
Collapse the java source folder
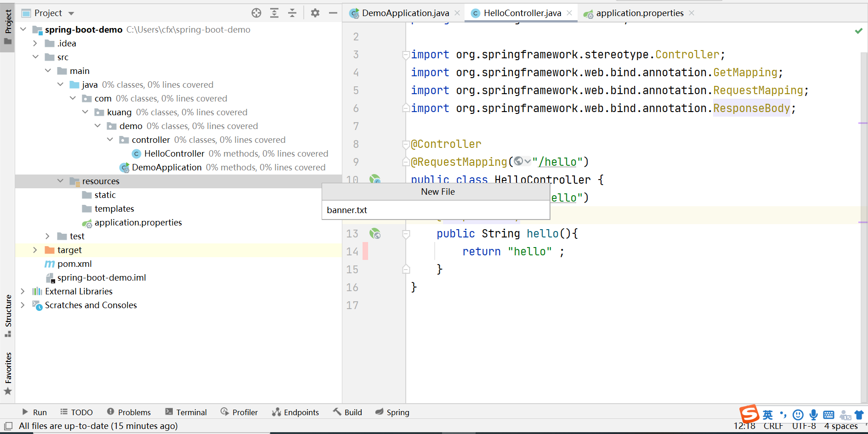60,85
